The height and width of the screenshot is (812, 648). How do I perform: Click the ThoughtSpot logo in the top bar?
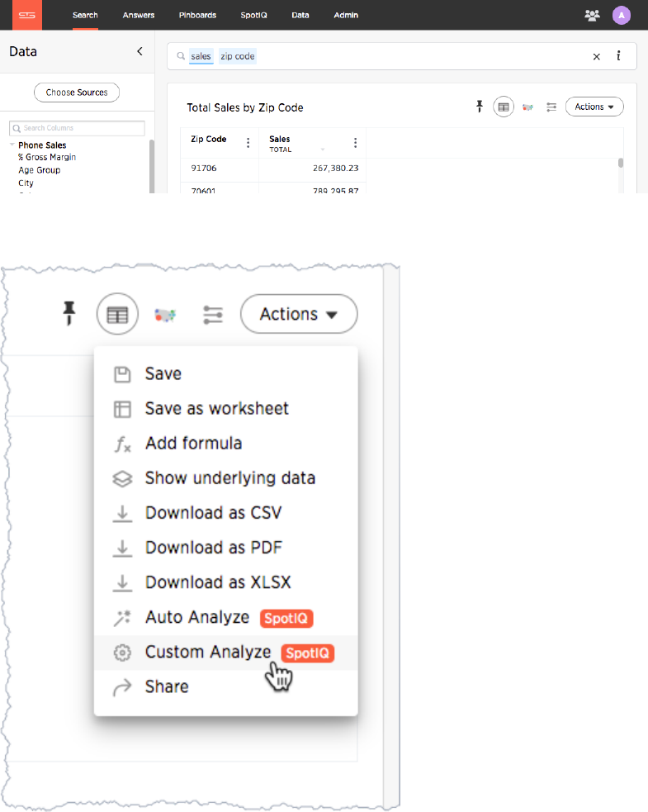pyautogui.click(x=27, y=15)
